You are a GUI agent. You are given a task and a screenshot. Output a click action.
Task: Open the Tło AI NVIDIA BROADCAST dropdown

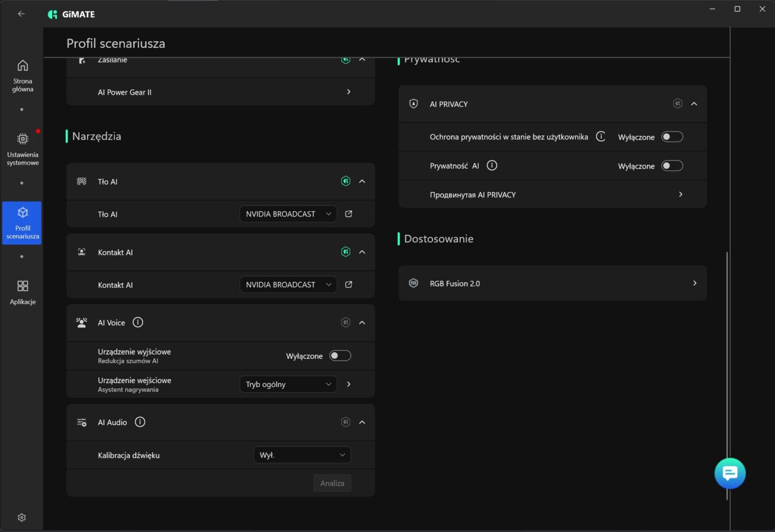pos(288,214)
